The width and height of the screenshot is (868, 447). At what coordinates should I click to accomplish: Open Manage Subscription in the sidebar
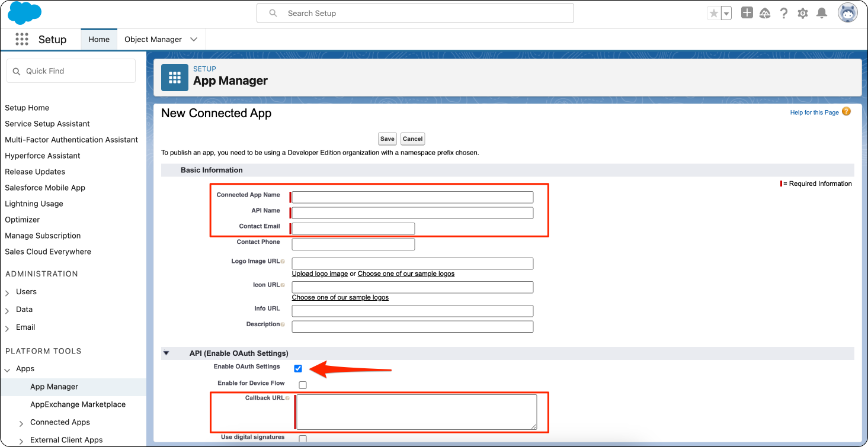tap(43, 236)
